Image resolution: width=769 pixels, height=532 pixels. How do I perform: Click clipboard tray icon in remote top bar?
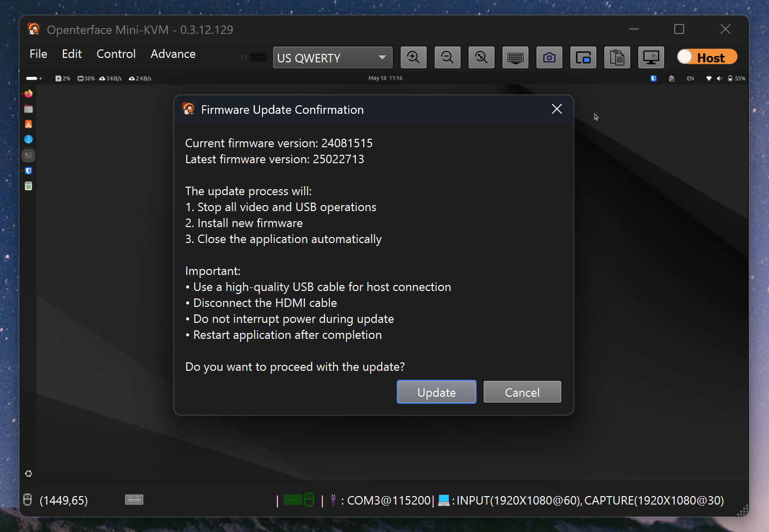point(672,78)
